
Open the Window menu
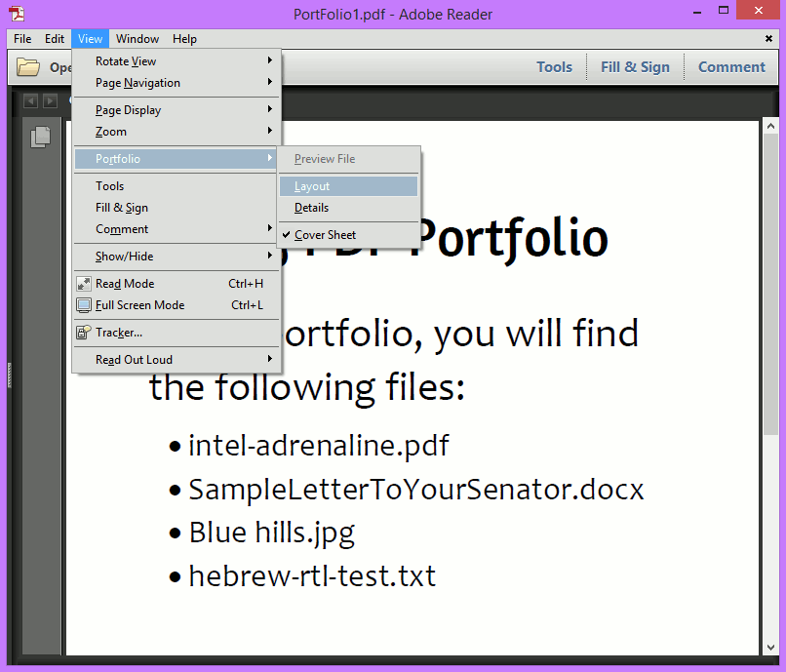[138, 39]
